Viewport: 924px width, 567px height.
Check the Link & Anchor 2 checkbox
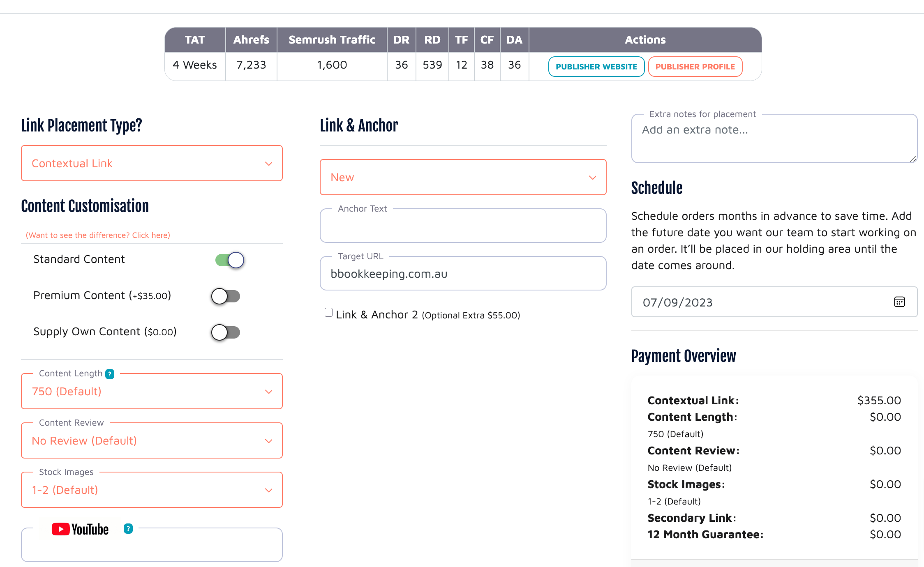tap(328, 313)
